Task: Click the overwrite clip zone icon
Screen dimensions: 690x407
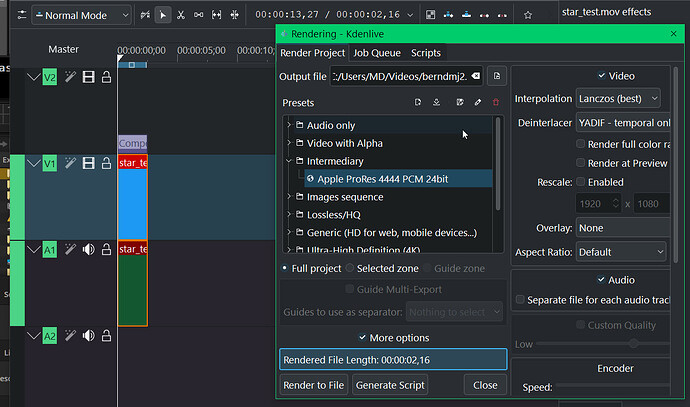Action: 466,15
